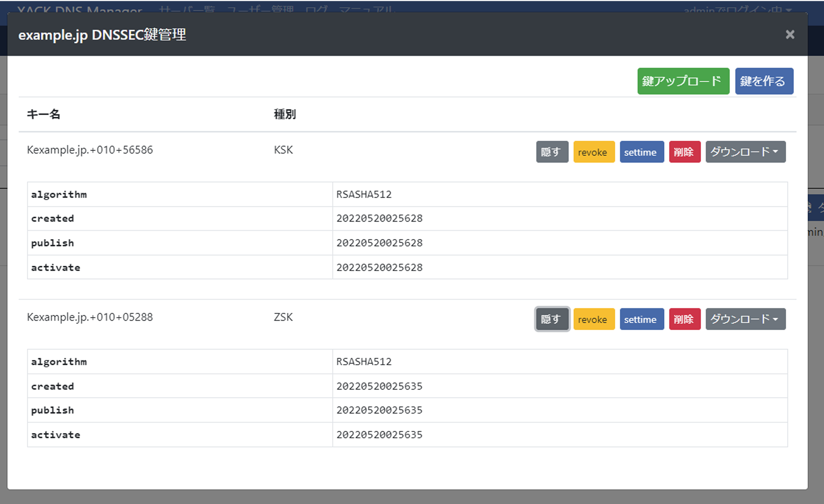The image size is (824, 504).
Task: Delete the KSK key 56586
Action: (684, 152)
